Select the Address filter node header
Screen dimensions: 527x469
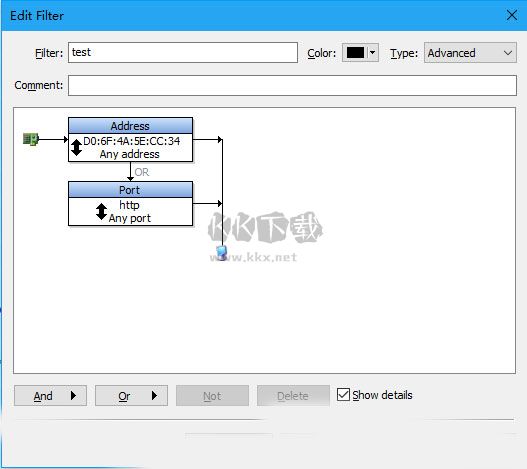pos(130,126)
